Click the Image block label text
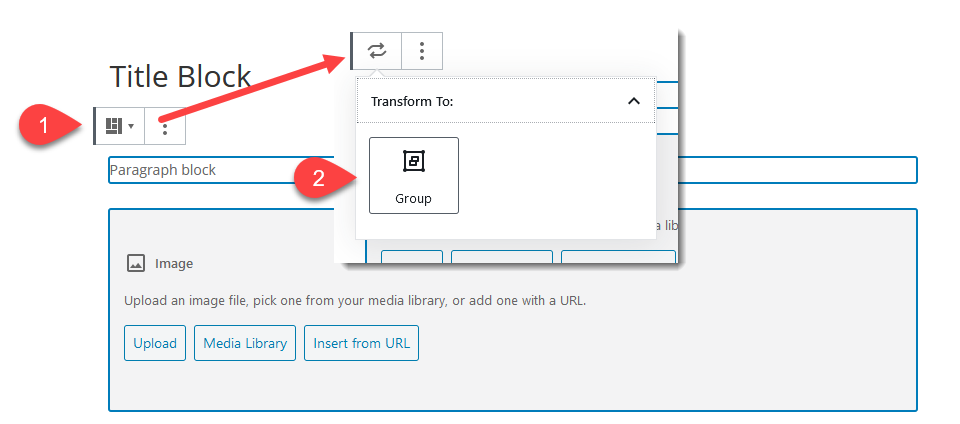Screen dimensions: 960x424 174,264
